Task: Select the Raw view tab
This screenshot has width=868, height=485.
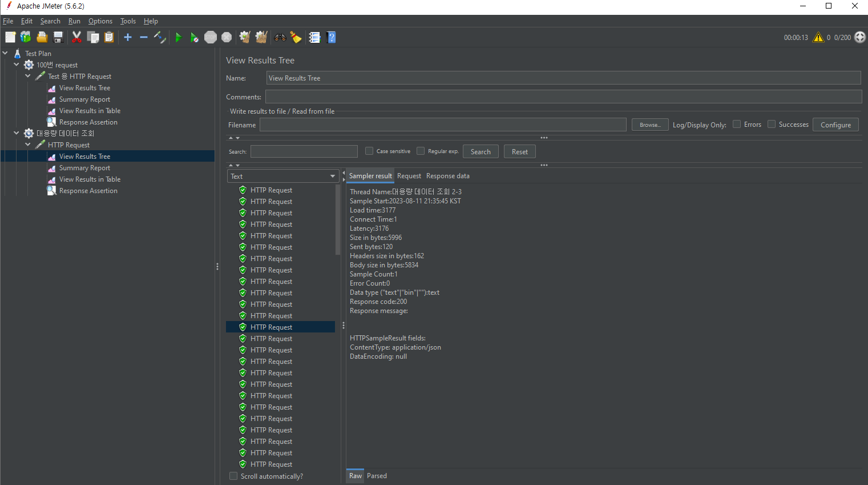Action: (356, 476)
